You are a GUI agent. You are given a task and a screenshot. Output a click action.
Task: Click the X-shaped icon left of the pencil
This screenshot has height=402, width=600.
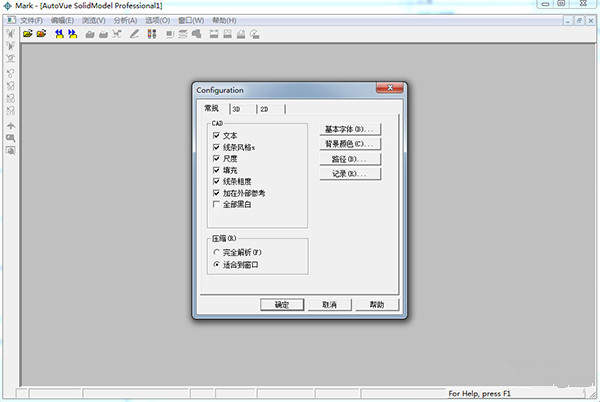[x=117, y=34]
